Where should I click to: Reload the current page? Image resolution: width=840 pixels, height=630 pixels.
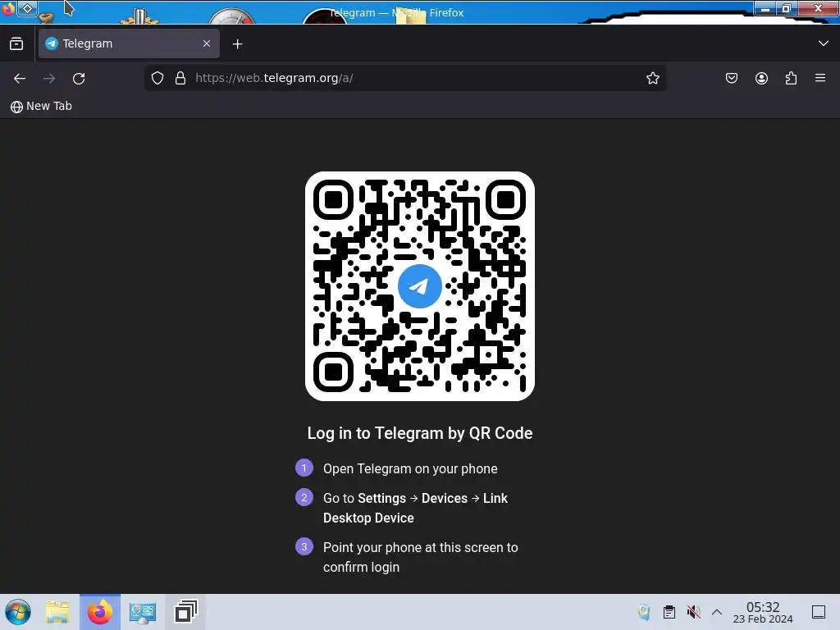point(79,78)
